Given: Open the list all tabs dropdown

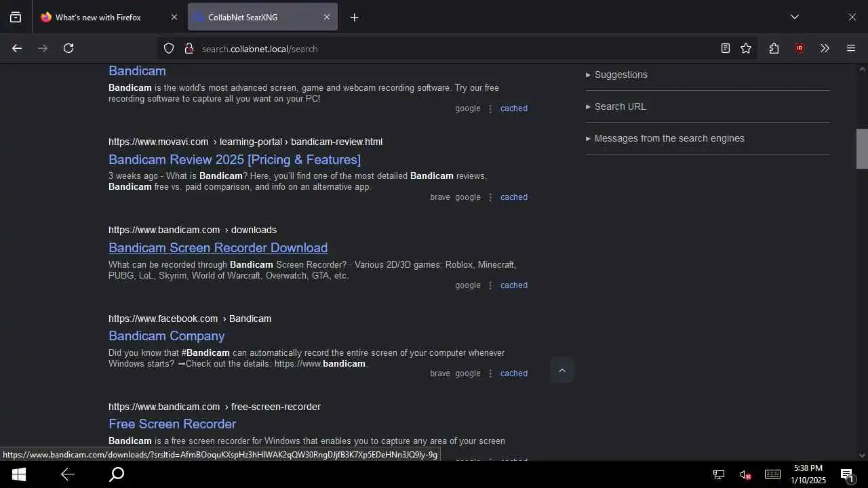Looking at the screenshot, I should pos(795,18).
